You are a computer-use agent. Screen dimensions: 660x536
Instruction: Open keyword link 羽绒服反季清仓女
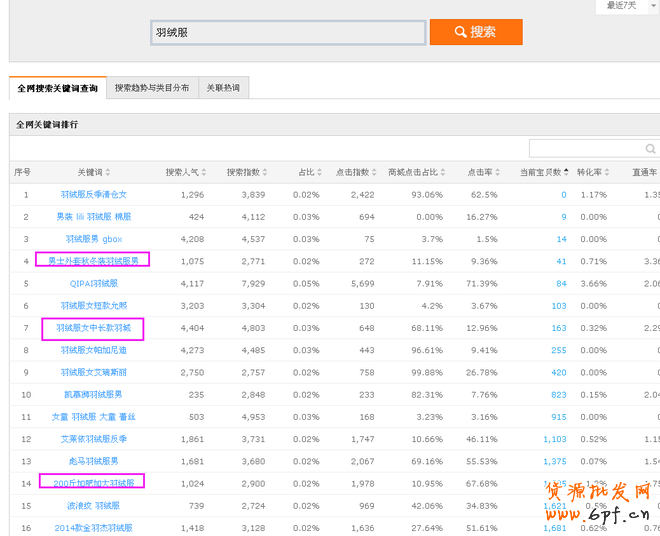coord(93,194)
